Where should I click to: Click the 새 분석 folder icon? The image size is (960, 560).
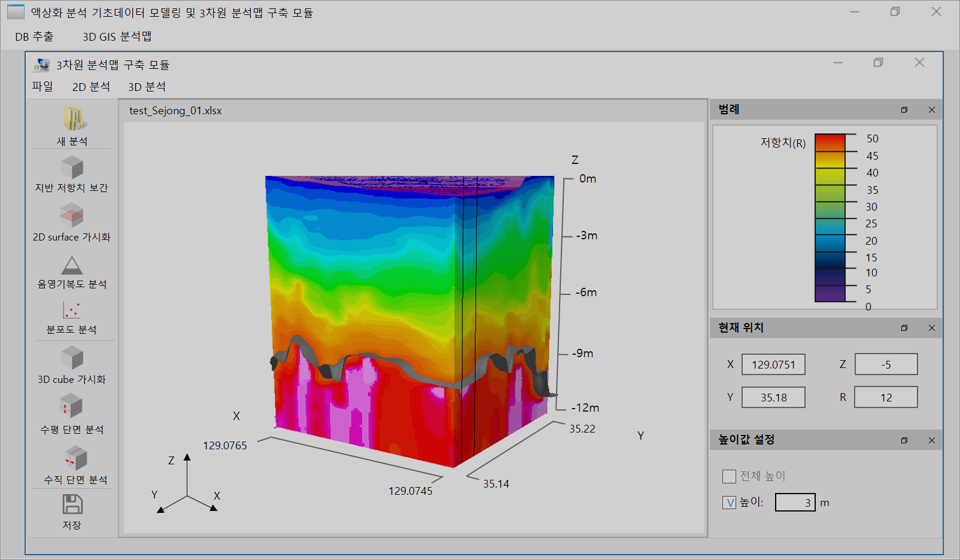pos(72,118)
